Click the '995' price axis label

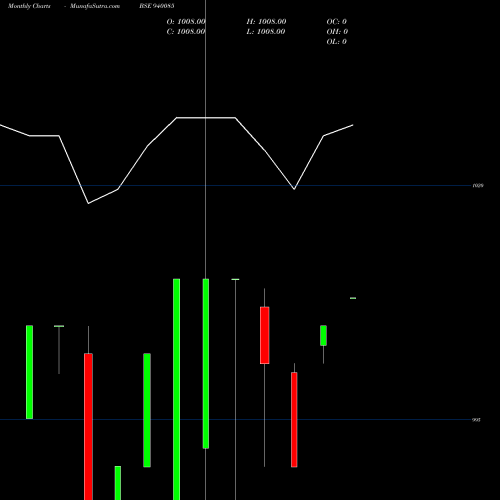[476, 420]
